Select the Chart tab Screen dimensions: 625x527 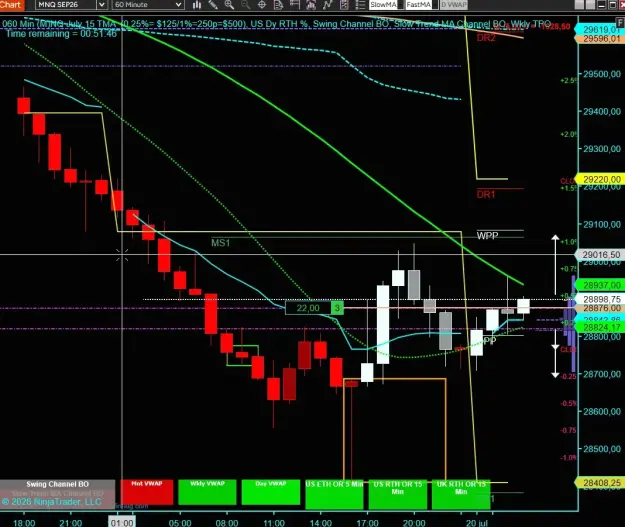click(x=12, y=5)
